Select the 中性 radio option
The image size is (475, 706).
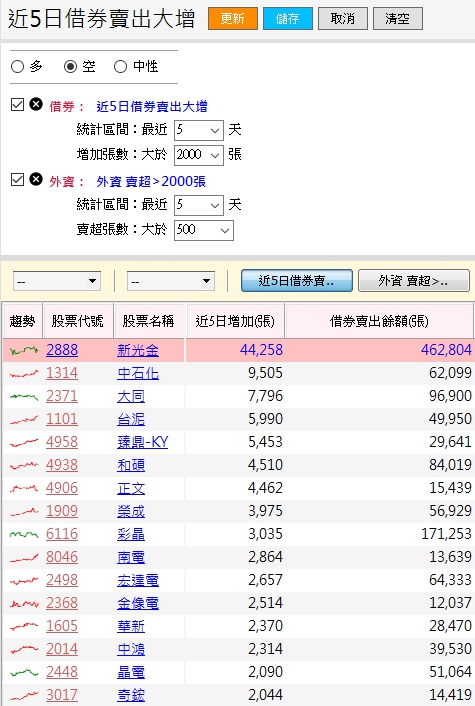pos(120,67)
